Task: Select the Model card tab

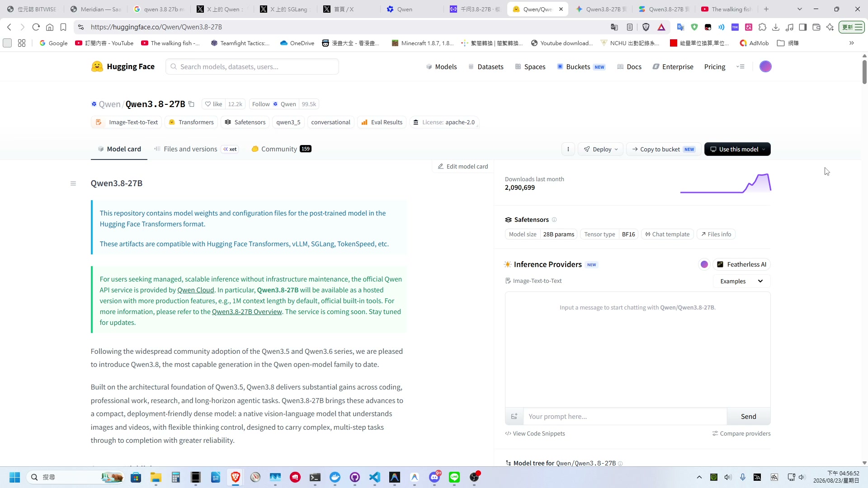Action: 119,149
